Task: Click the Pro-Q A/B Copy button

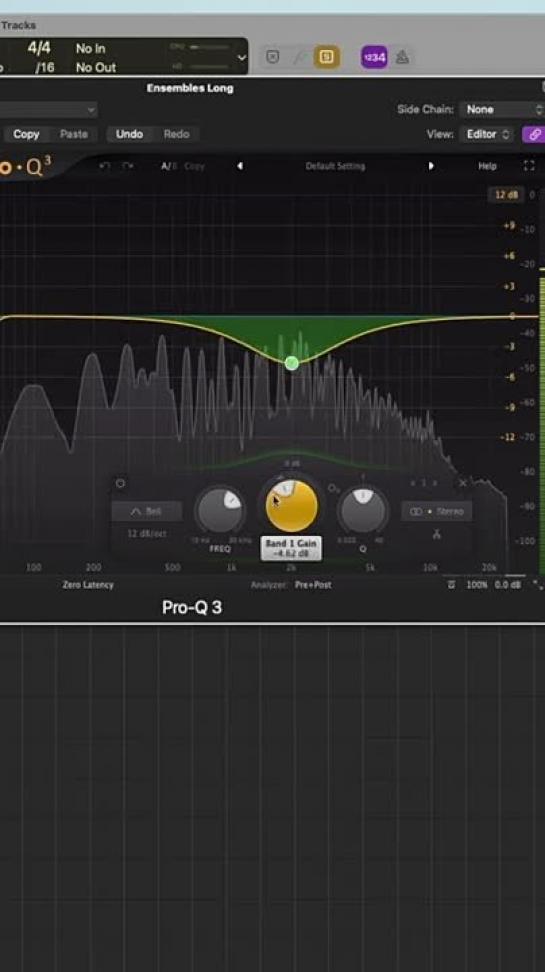Action: point(194,166)
